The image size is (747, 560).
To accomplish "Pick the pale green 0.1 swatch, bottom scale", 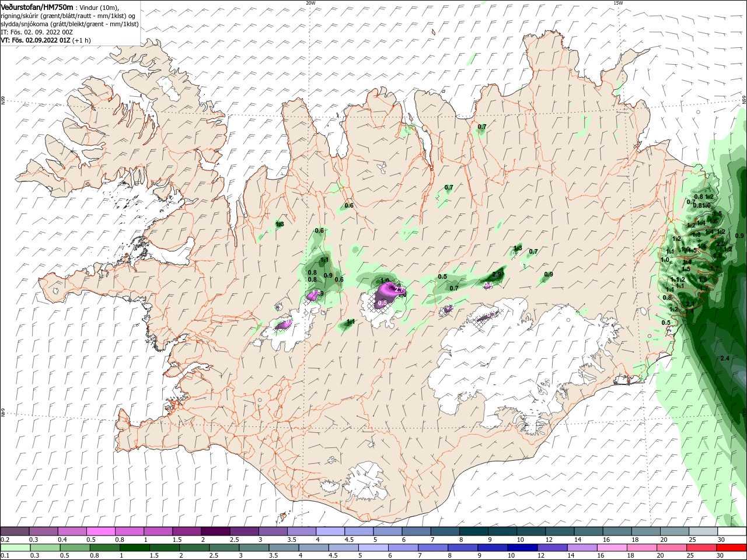I will 15,548.
